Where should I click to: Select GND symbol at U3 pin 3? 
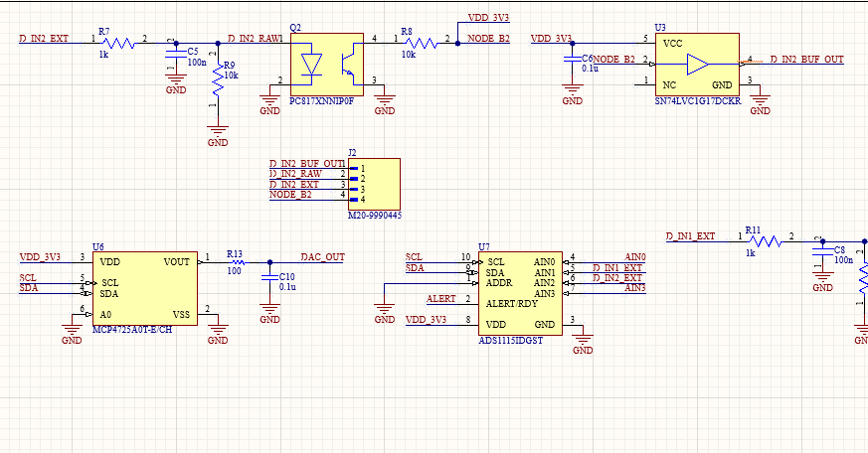[760, 105]
